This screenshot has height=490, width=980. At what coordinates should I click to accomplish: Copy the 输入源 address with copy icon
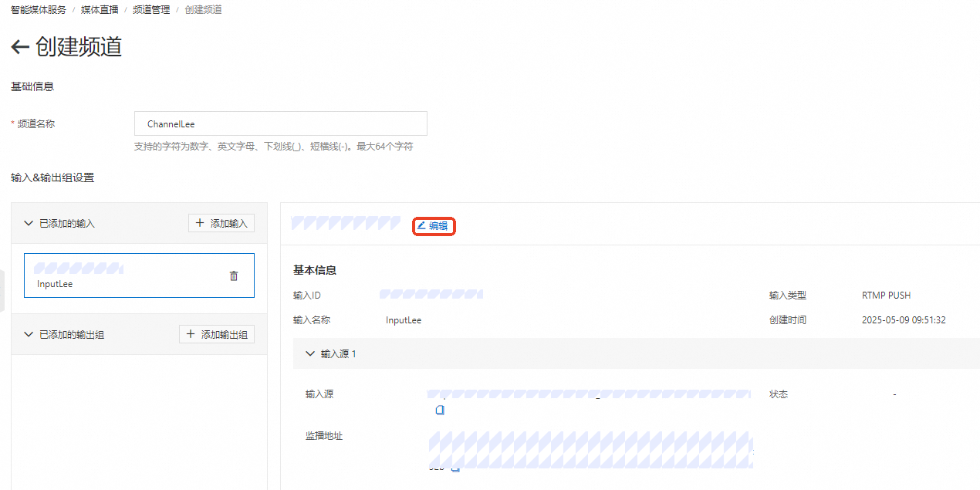click(x=440, y=410)
